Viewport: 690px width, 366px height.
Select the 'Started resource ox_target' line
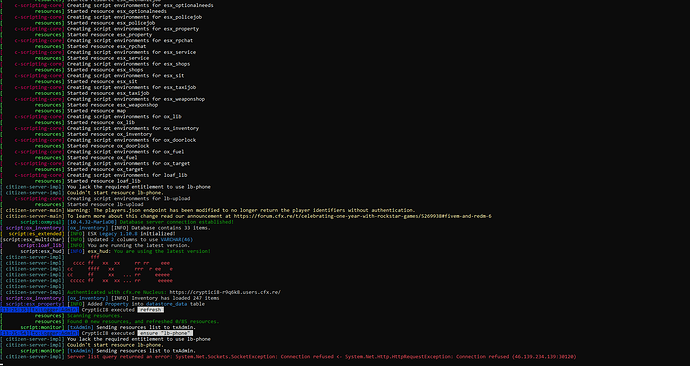click(x=105, y=169)
